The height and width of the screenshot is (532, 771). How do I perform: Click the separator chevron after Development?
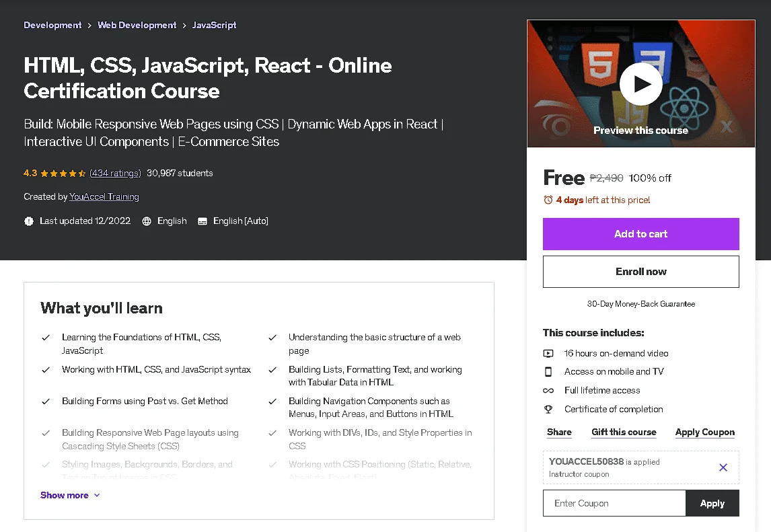pyautogui.click(x=89, y=26)
